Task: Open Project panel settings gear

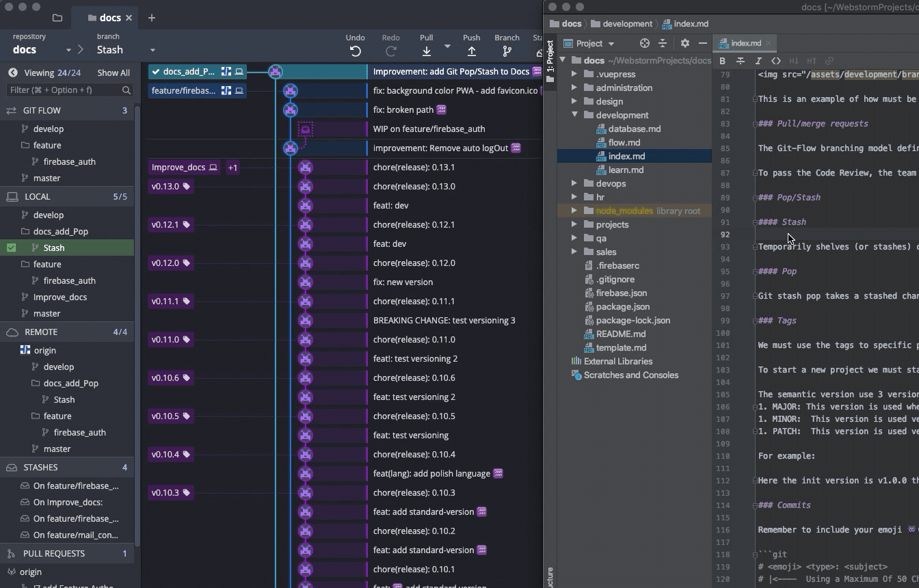Action: coord(684,43)
